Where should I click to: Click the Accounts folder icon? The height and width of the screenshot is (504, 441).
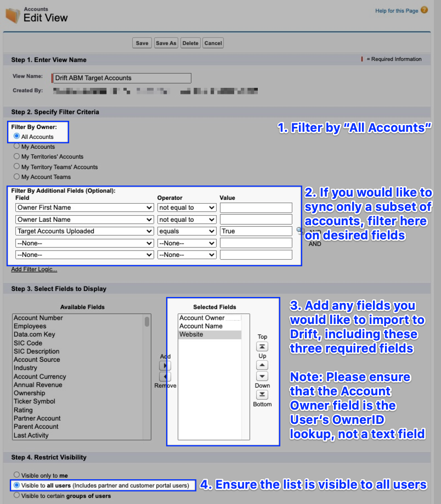click(x=13, y=15)
